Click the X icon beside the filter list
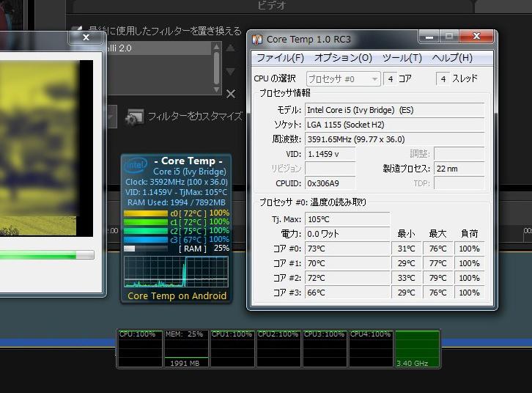 tap(231, 94)
